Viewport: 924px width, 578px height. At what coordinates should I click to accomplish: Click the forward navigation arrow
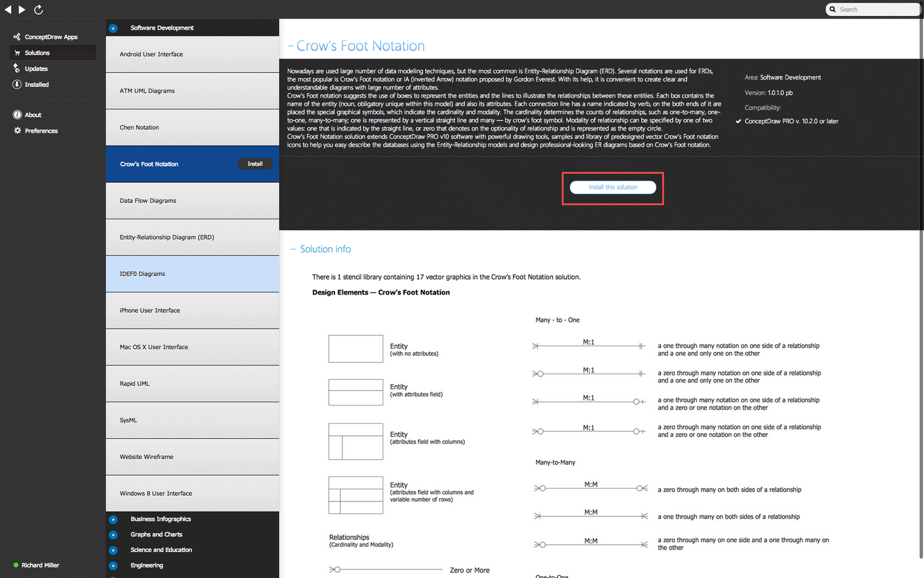22,9
